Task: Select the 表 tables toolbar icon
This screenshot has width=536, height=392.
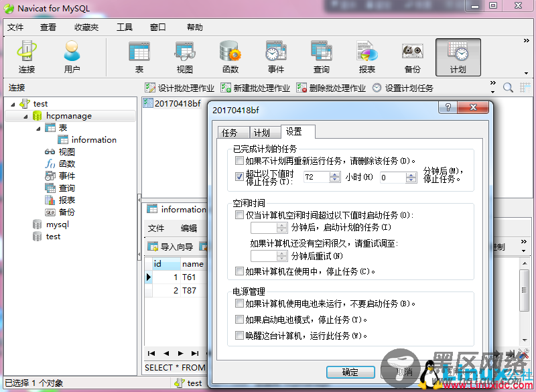Action: (x=139, y=57)
